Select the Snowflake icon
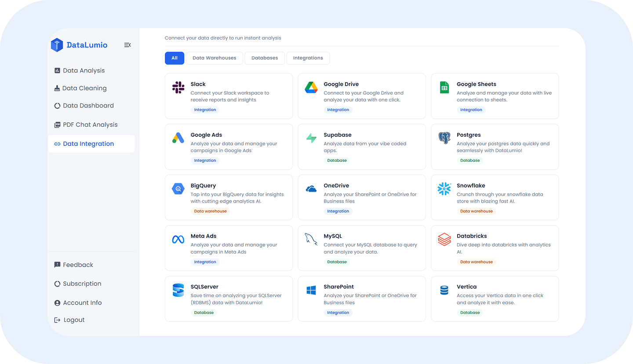The image size is (633, 364). coord(444,188)
